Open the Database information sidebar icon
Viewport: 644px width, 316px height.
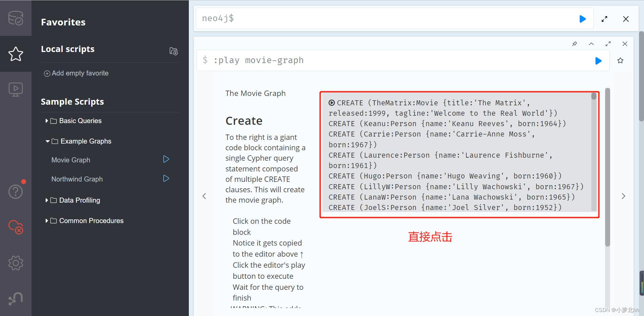[15, 18]
